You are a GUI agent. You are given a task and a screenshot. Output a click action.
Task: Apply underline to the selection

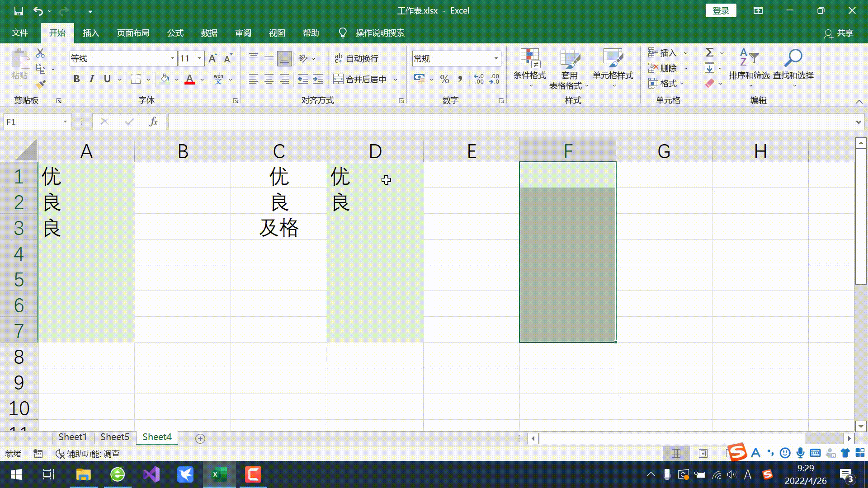[x=107, y=79]
